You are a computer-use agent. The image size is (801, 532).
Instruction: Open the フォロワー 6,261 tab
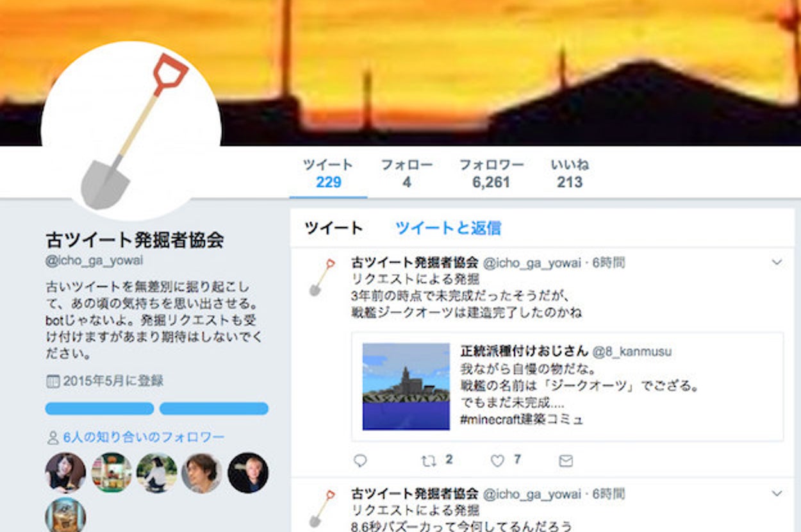[x=491, y=174]
